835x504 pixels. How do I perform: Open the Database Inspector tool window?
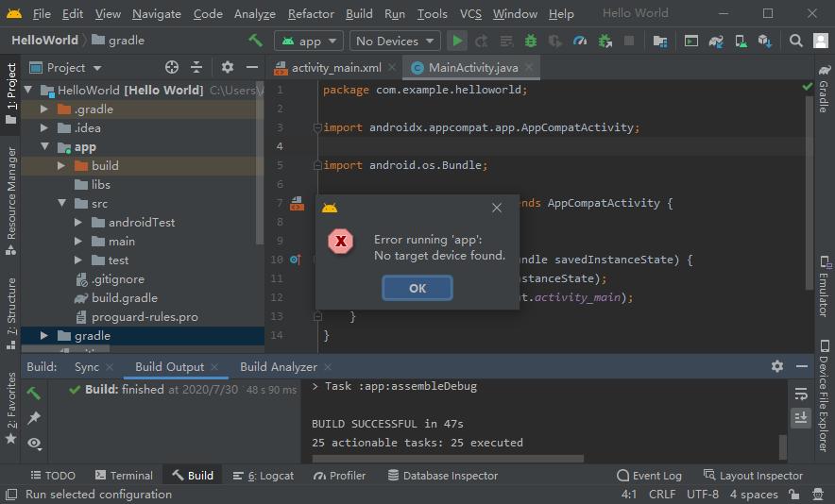tap(443, 476)
